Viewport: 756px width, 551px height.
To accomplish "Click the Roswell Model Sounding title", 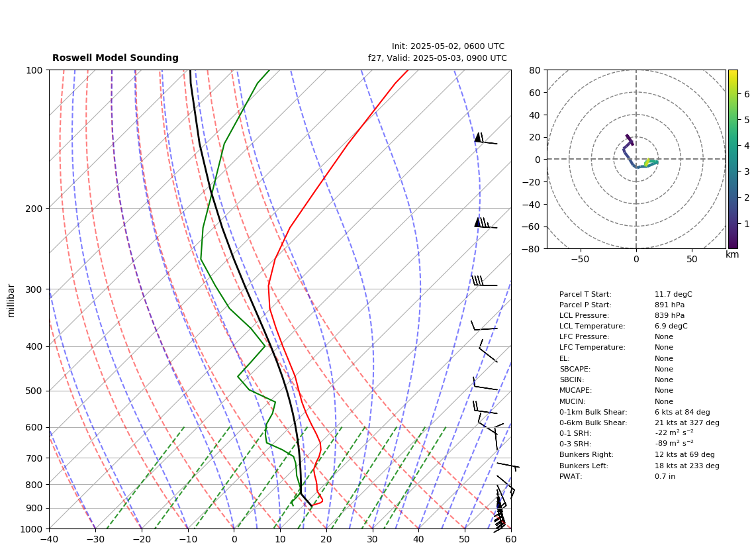I will coord(115,58).
